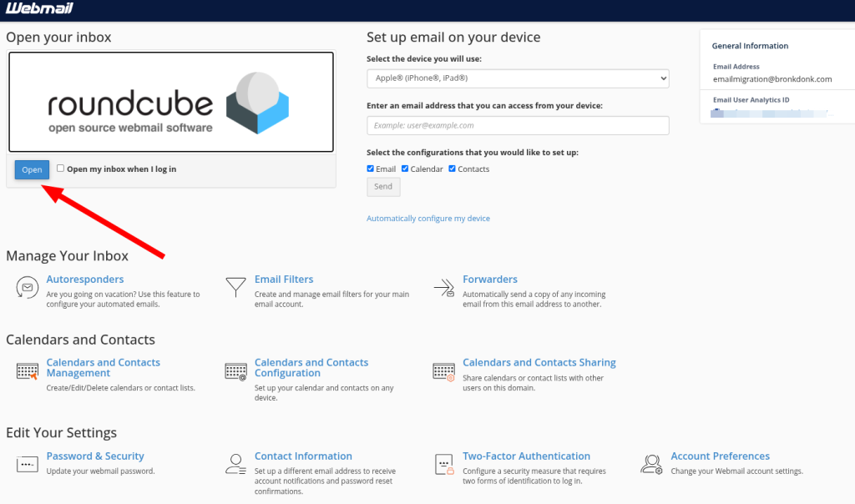Image resolution: width=855 pixels, height=504 pixels.
Task: Click the Account Preferences user icon
Action: tap(651, 464)
